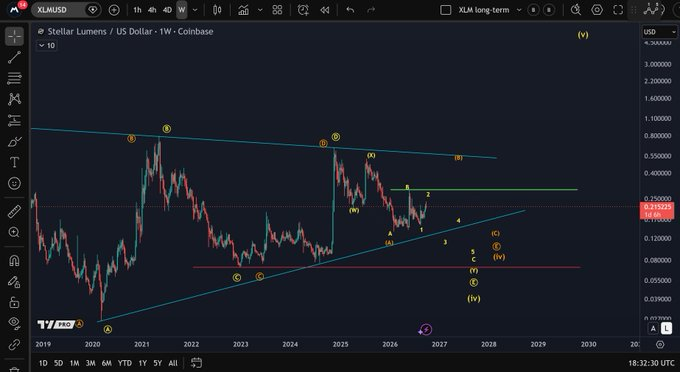The width and height of the screenshot is (680, 372).
Task: Switch to the 4D timeframe
Action: (167, 10)
